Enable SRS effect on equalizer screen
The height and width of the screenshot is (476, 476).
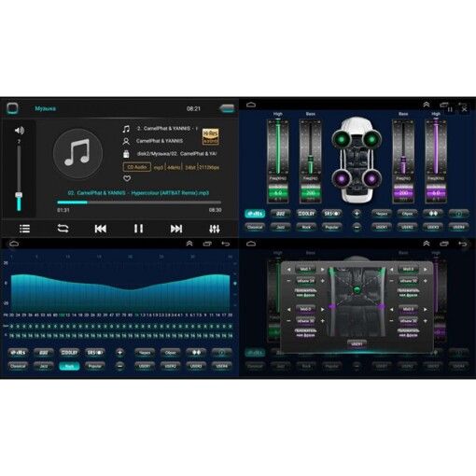click(x=94, y=353)
